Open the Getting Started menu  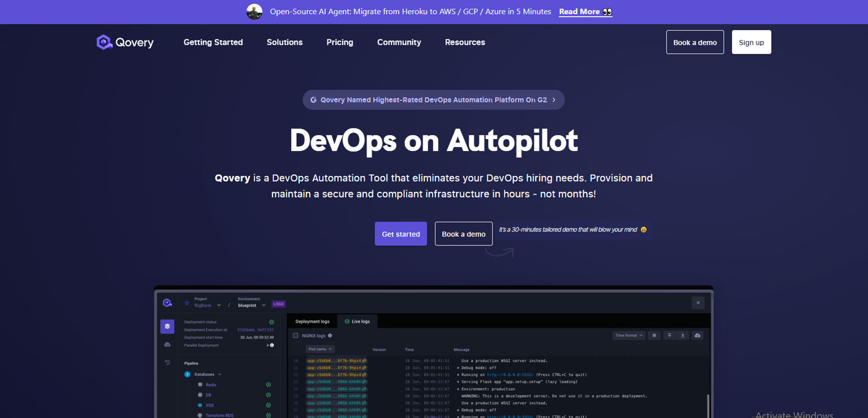[x=213, y=42]
